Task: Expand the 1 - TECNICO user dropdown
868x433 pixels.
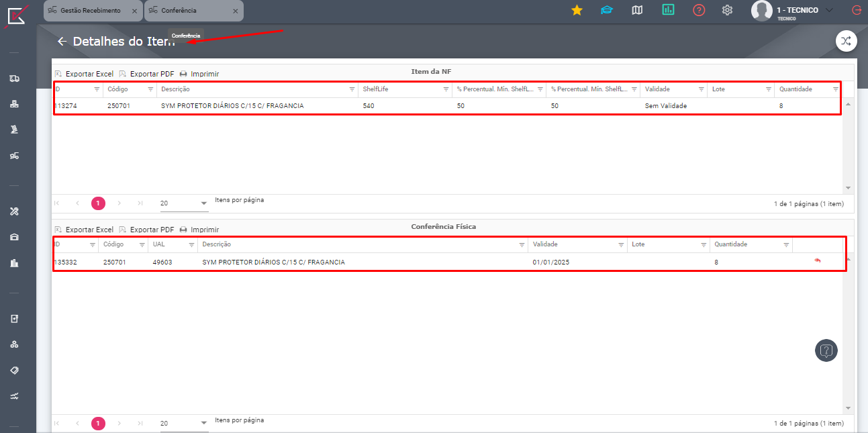Action: [x=829, y=10]
